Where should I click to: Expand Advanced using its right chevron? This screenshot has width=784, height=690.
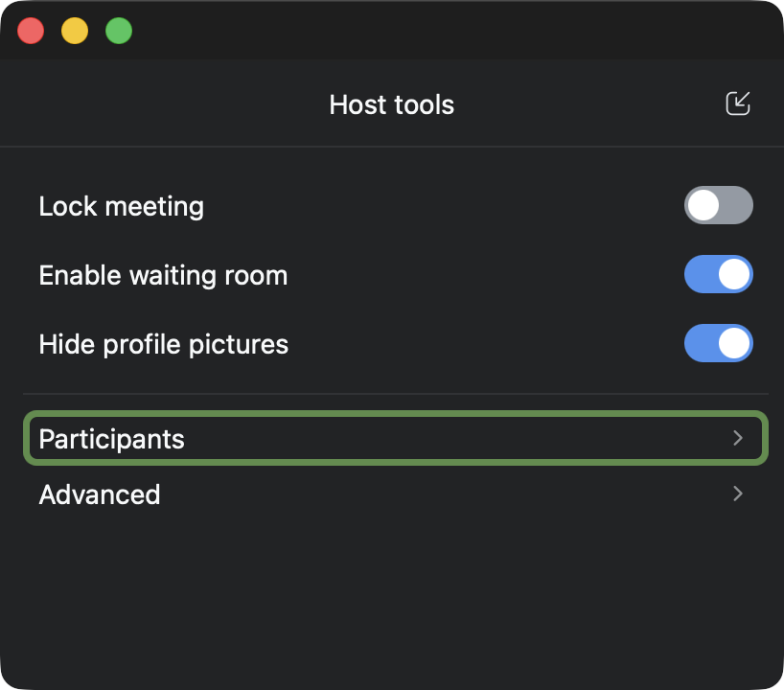[x=737, y=494]
